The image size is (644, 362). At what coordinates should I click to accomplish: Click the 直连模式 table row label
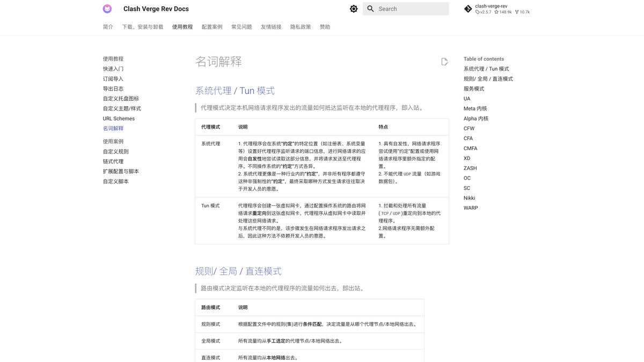tap(211, 357)
